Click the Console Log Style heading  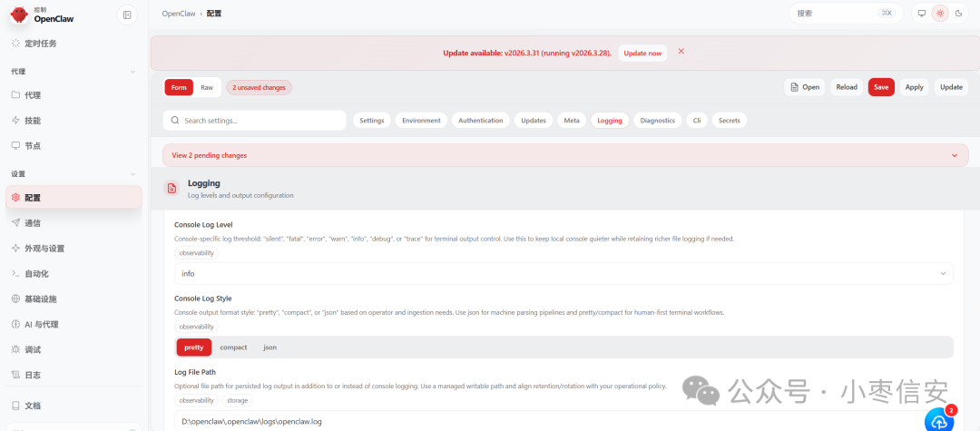pyautogui.click(x=202, y=298)
